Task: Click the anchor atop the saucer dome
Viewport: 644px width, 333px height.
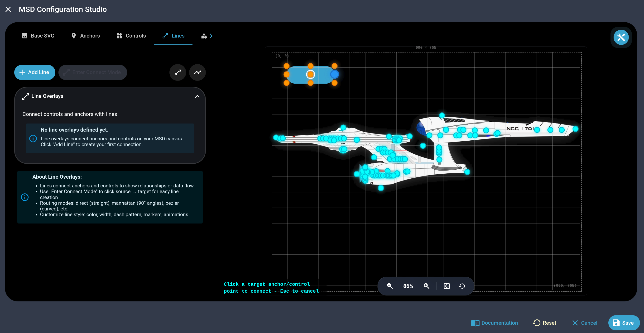Action: tap(343, 127)
